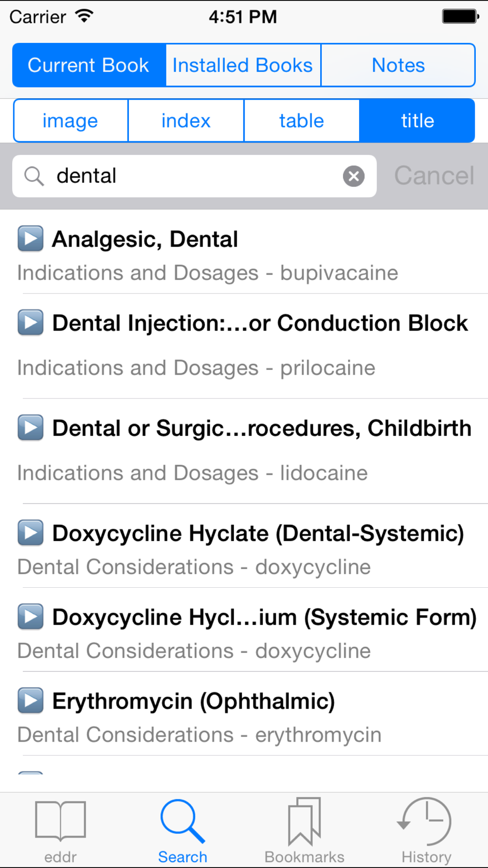Tap play icon beside Erythromycin (Ophthalmic)

(31, 701)
